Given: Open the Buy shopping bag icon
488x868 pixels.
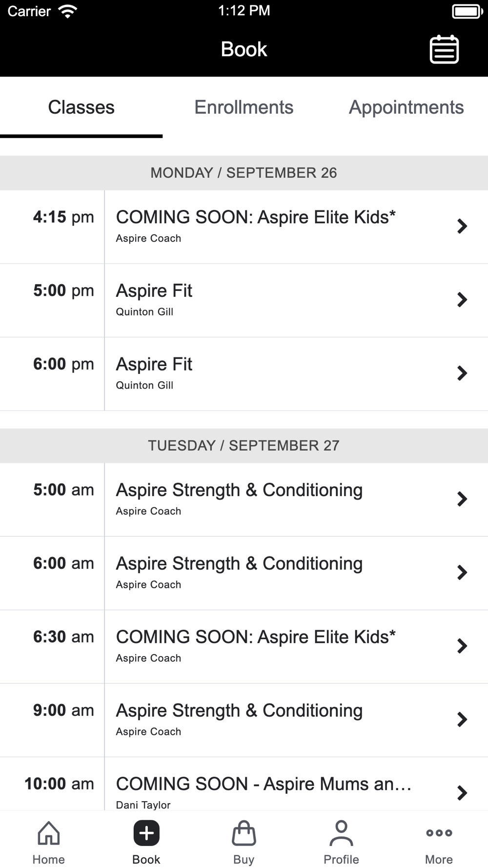Looking at the screenshot, I should (244, 833).
